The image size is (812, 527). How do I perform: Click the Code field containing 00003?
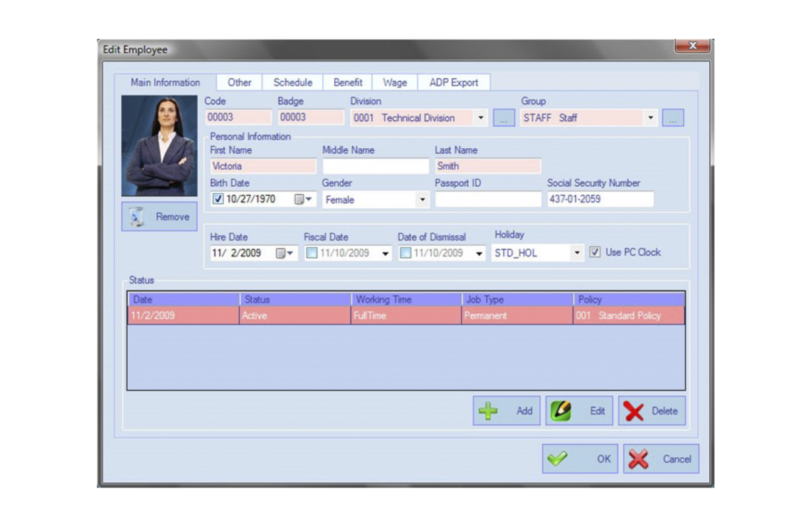(238, 117)
